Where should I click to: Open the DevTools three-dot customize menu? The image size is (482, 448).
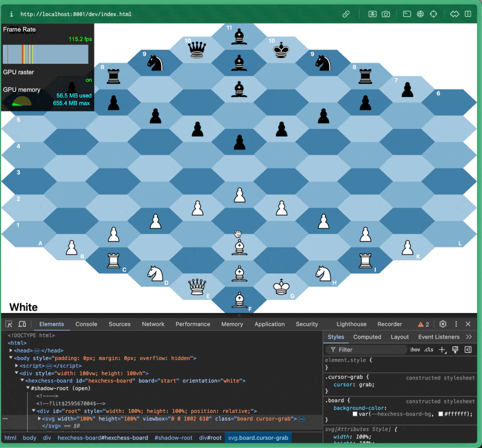click(x=456, y=324)
